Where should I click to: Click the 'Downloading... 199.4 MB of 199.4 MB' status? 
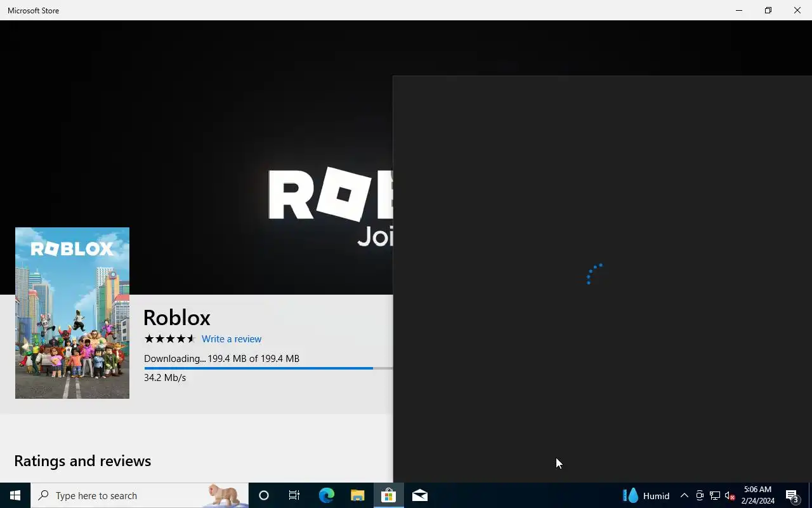pyautogui.click(x=221, y=359)
